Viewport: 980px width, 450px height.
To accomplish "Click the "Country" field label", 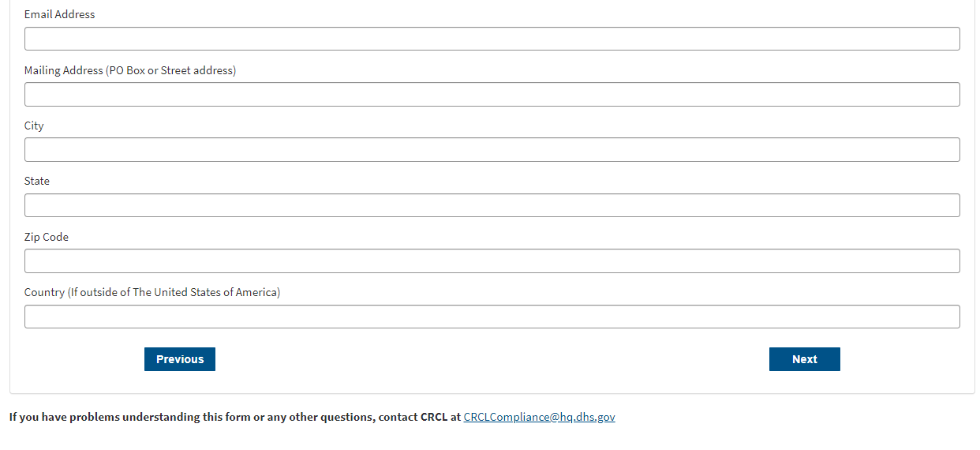I will pyautogui.click(x=44, y=292).
